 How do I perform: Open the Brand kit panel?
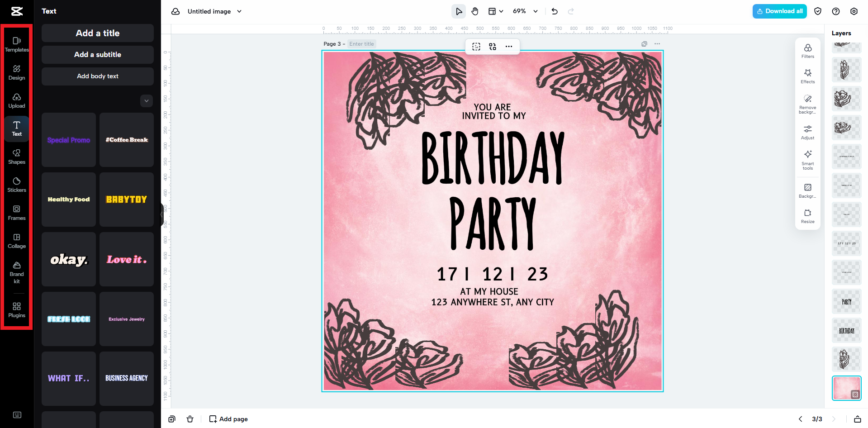click(x=16, y=271)
